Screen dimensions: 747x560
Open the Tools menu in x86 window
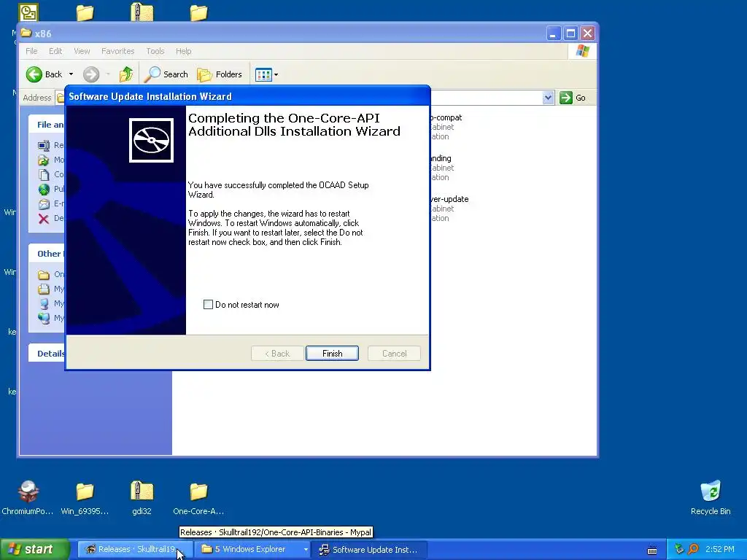pos(155,51)
